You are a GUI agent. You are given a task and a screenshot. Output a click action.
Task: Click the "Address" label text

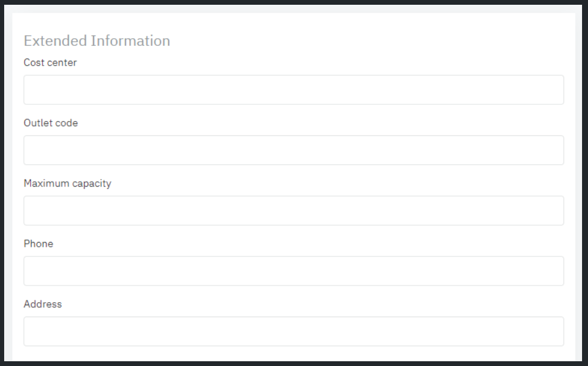point(43,304)
